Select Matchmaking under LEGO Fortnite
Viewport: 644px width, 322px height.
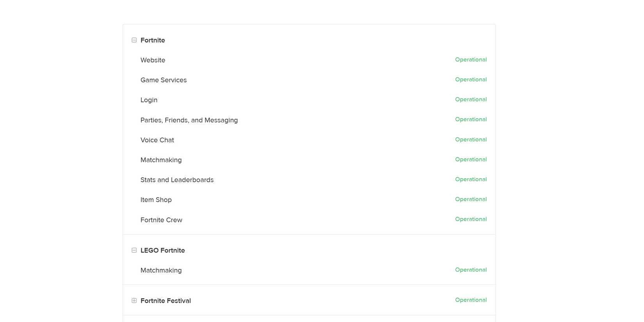pos(161,270)
